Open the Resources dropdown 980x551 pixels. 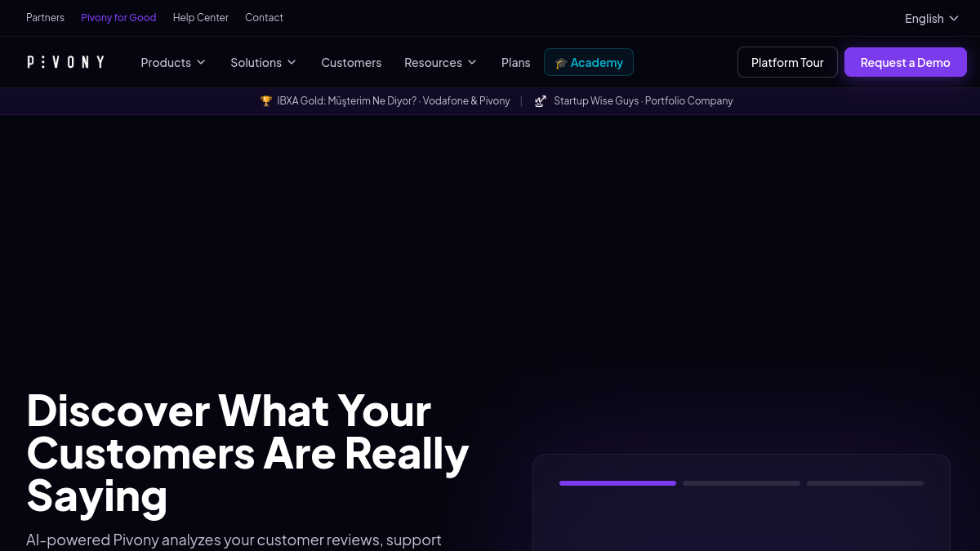[x=440, y=63]
